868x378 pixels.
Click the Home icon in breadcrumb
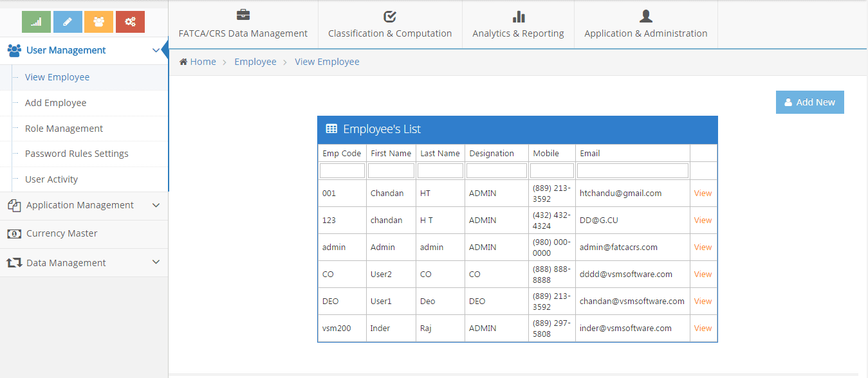click(183, 62)
